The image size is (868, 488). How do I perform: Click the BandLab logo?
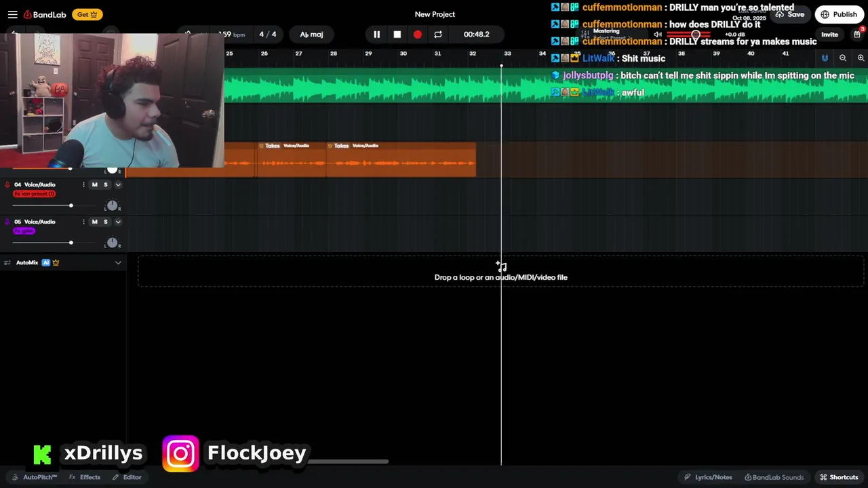[45, 14]
